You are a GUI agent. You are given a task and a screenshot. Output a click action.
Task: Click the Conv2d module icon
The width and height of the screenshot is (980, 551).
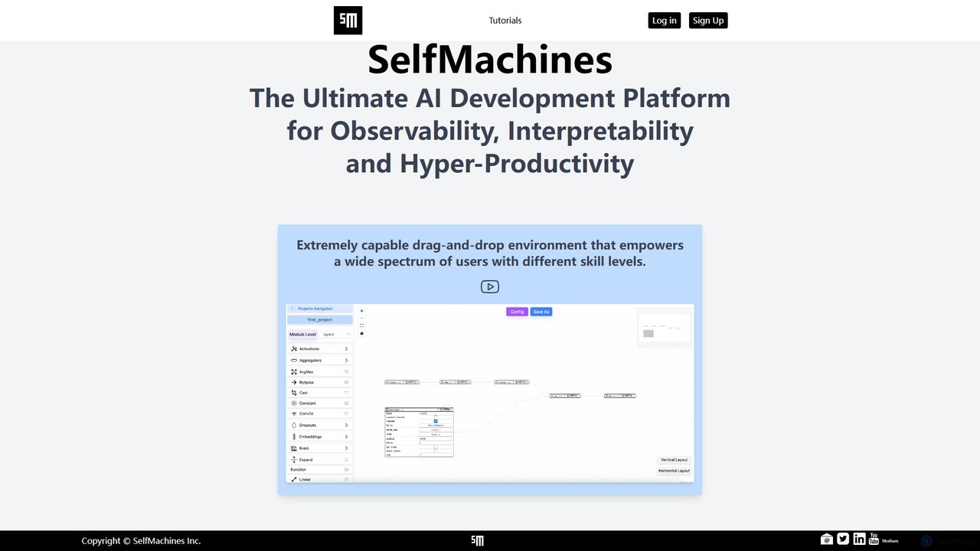(294, 414)
